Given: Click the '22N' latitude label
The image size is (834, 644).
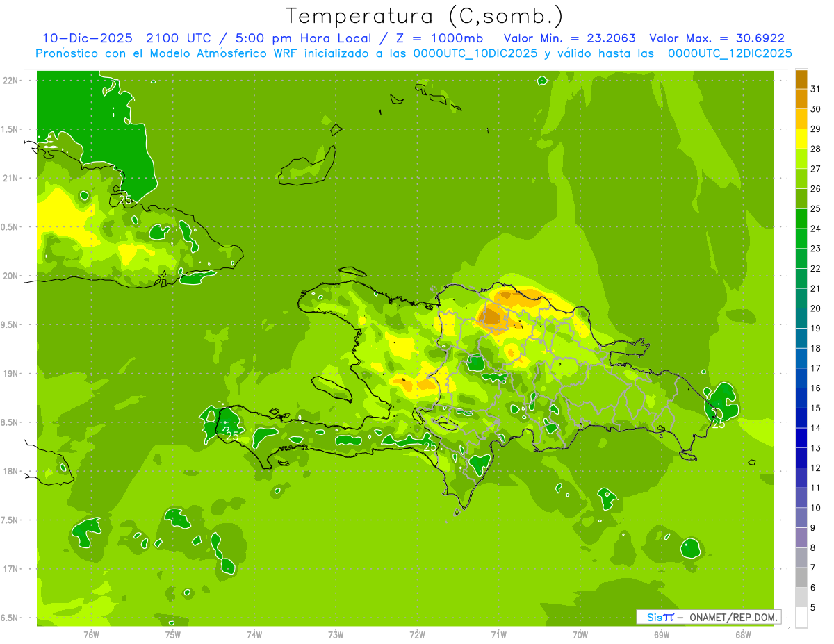Looking at the screenshot, I should click(x=10, y=80).
